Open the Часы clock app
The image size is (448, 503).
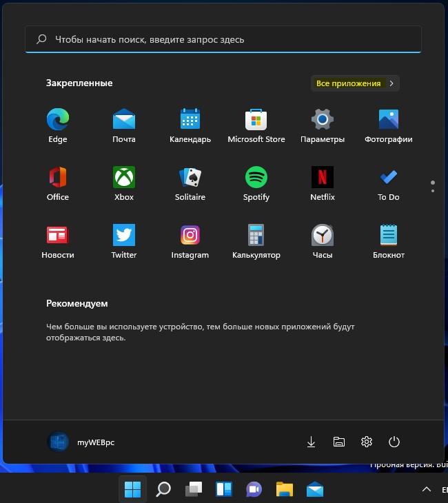[x=322, y=241]
